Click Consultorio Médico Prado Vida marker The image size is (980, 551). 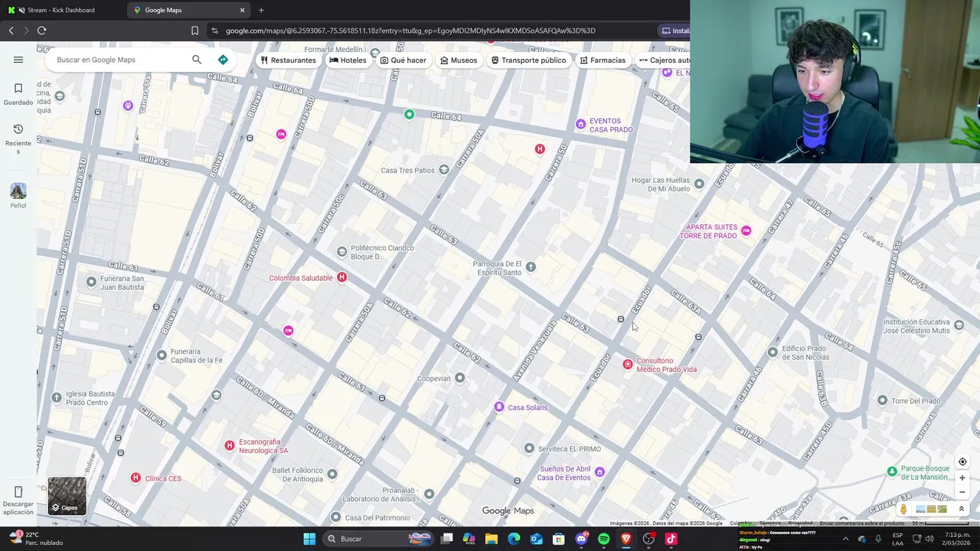pyautogui.click(x=627, y=364)
